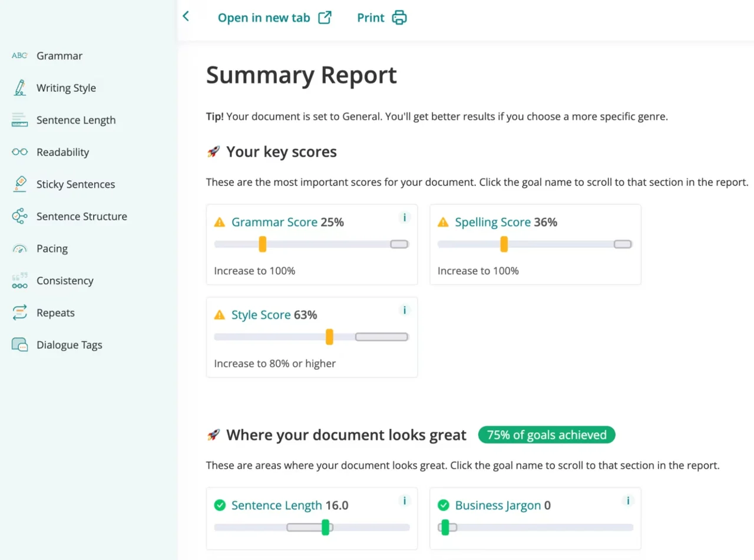Click the Writing Style pen icon
Viewport: 754px width, 560px height.
19,88
